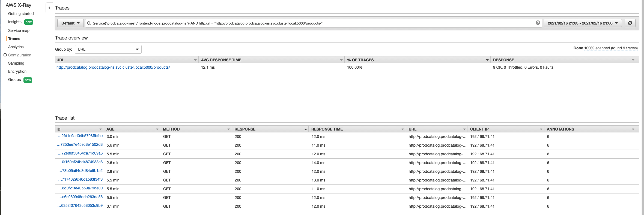The height and width of the screenshot is (215, 644).
Task: Open trace ...c6c960948dda263da56
Action: pyautogui.click(x=81, y=197)
